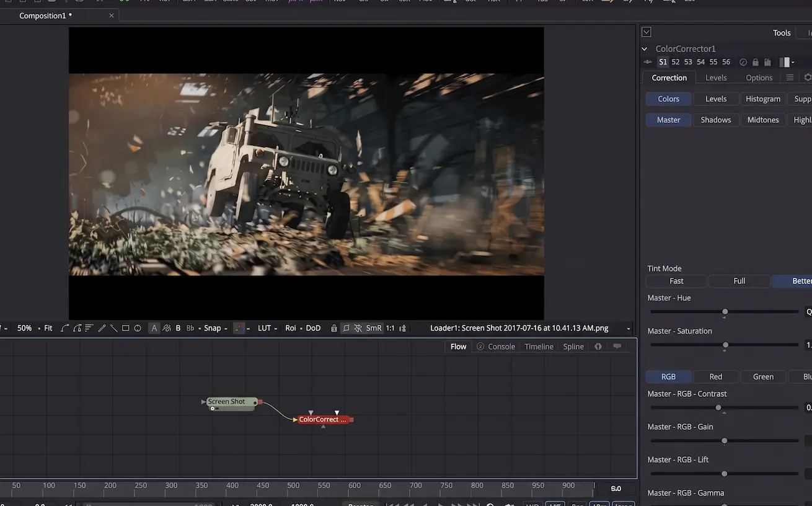The image size is (812, 506).
Task: Select the rectangle shape icon in viewer toolbar
Action: (126, 328)
